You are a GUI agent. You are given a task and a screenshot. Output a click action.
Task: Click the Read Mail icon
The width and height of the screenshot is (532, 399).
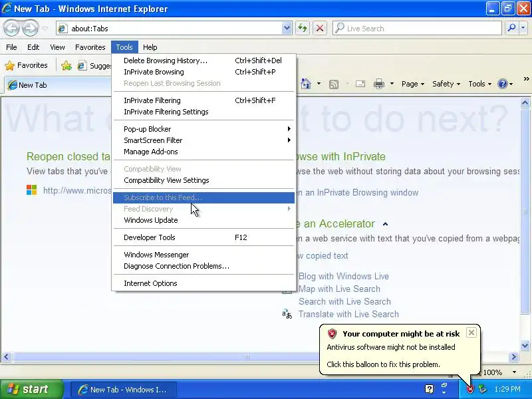[x=360, y=84]
